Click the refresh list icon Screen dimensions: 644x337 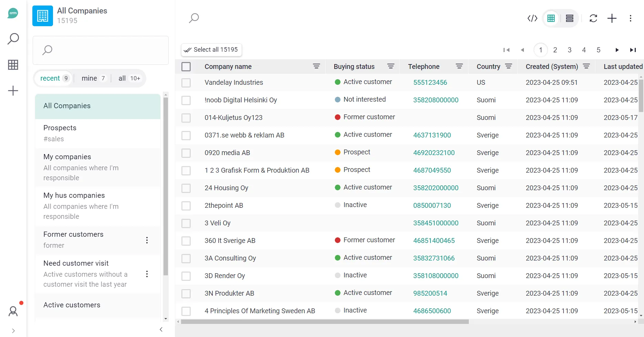point(593,18)
